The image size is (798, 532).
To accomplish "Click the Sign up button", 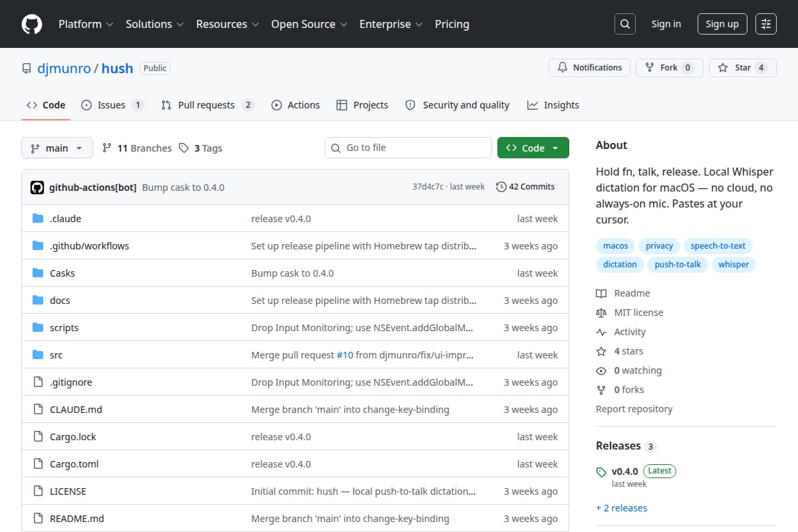I will (722, 24).
